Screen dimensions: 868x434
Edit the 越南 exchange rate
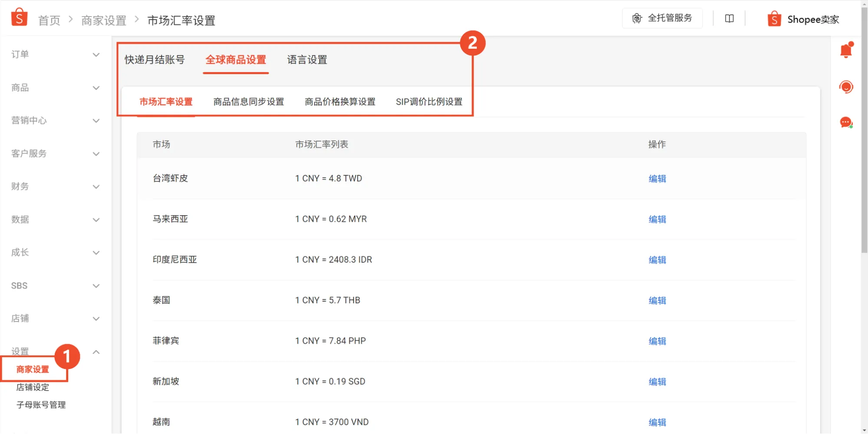tap(657, 422)
